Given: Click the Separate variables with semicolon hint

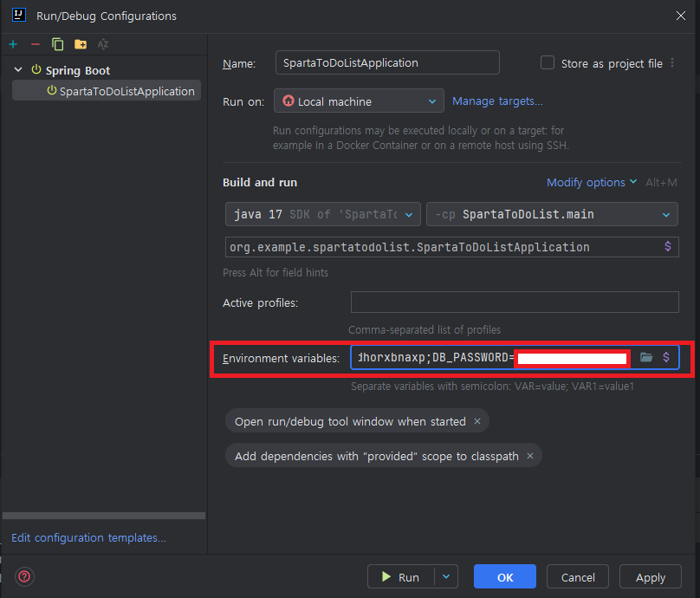Looking at the screenshot, I should pos(492,386).
